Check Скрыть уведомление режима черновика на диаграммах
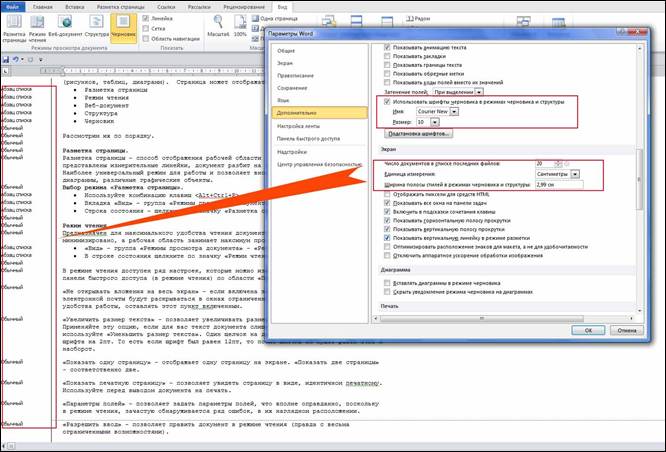This screenshot has height=452, width=666. click(387, 292)
